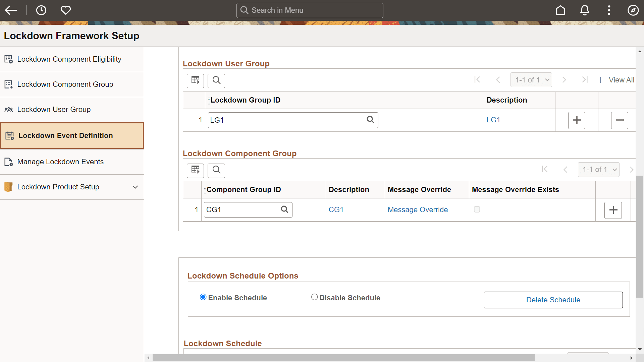The image size is (644, 362).
Task: Look up Component Group ID CG1
Action: 284,209
